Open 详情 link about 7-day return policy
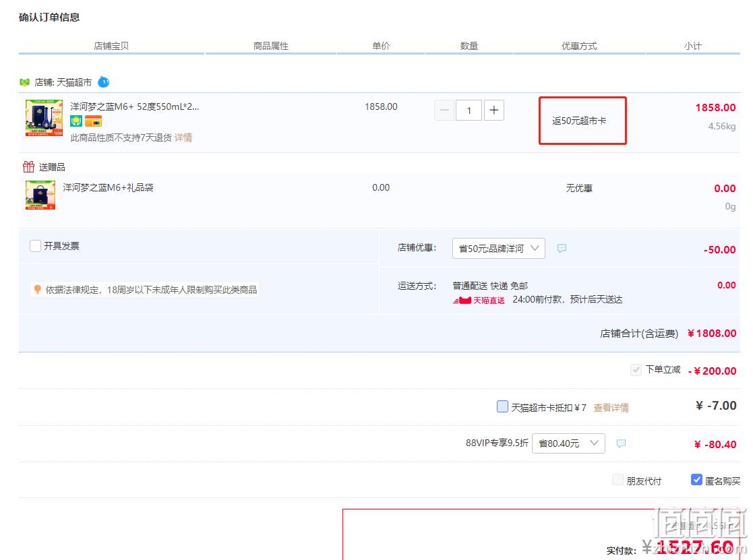This screenshot has width=753, height=560. point(183,137)
